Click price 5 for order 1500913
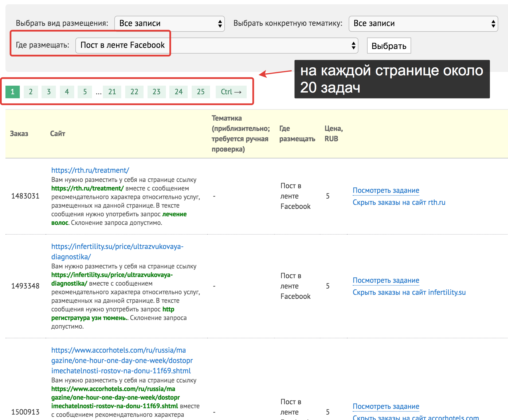The height and width of the screenshot is (420, 508). pos(328,412)
